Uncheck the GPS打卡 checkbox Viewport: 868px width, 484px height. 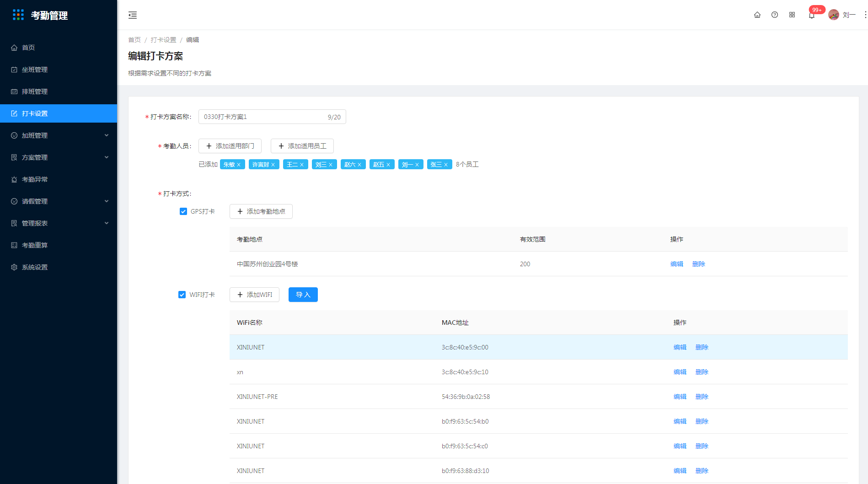pyautogui.click(x=183, y=211)
